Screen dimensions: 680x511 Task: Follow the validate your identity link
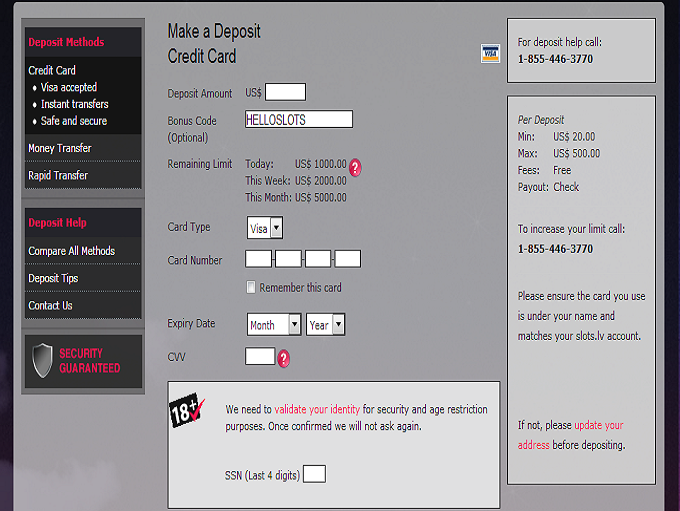click(317, 409)
